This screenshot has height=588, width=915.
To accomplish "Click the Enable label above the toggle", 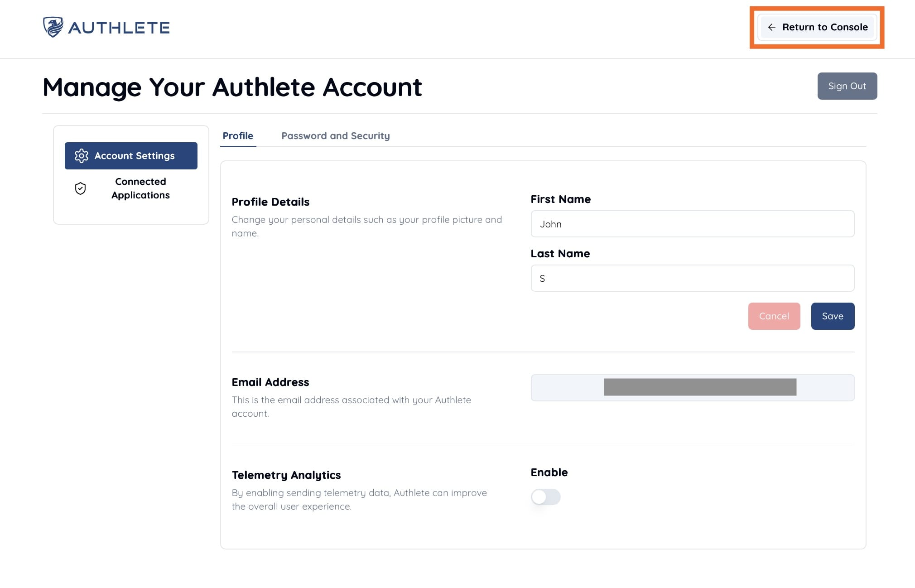I will click(549, 472).
